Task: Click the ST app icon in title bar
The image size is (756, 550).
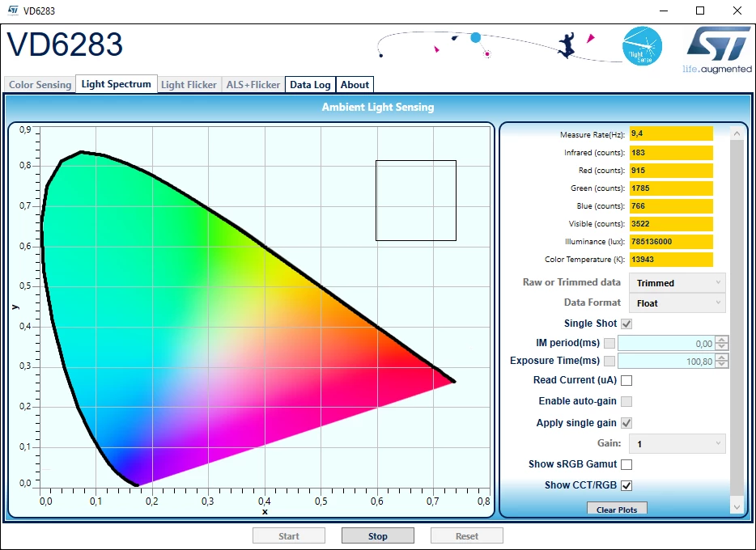Action: click(13, 11)
